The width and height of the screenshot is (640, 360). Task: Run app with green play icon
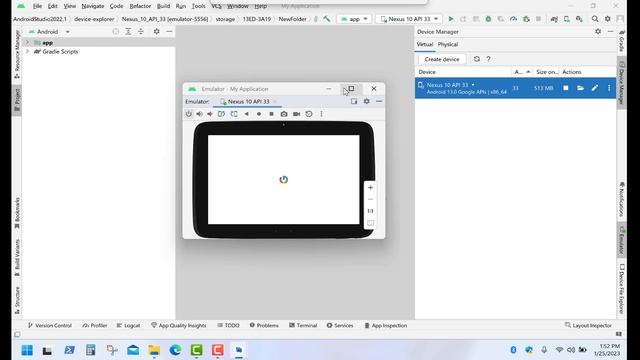click(451, 19)
